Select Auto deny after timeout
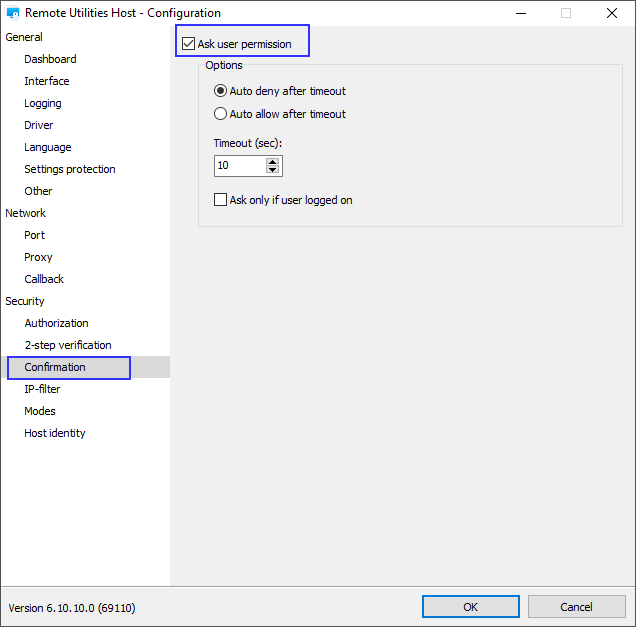The image size is (636, 627). pos(221,91)
